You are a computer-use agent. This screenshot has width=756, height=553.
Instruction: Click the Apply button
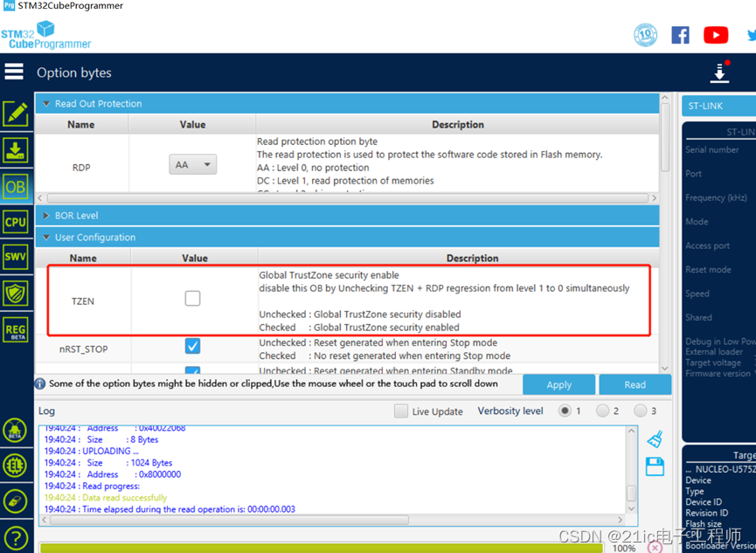[558, 384]
